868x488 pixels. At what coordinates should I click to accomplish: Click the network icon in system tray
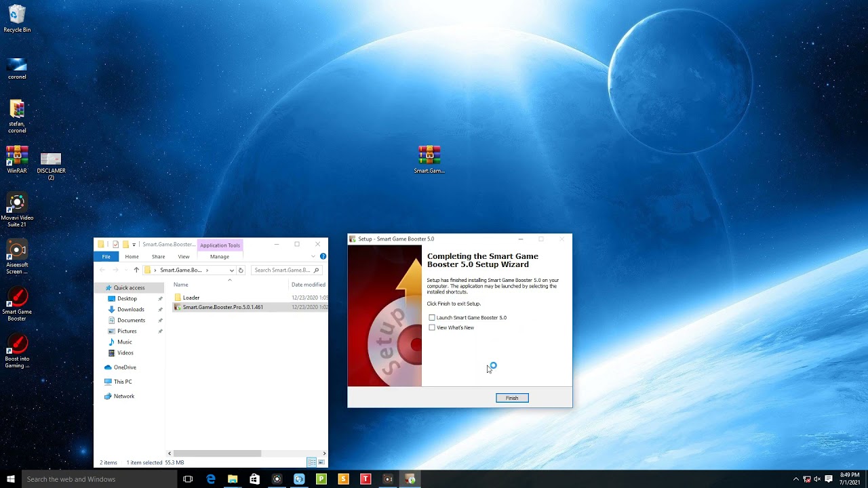(807, 479)
